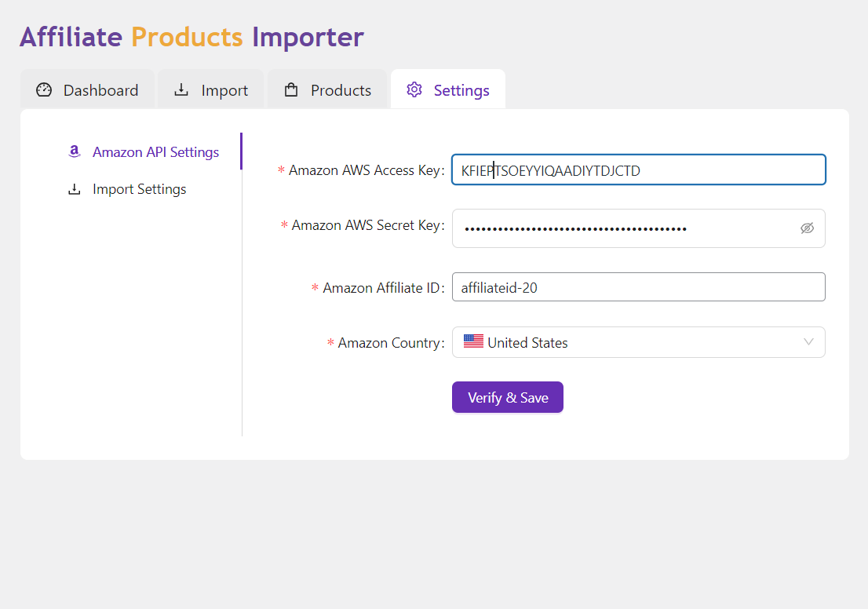Screen dimensions: 868x609
Task: Click the Affiliate Products Importer title
Action: [191, 37]
